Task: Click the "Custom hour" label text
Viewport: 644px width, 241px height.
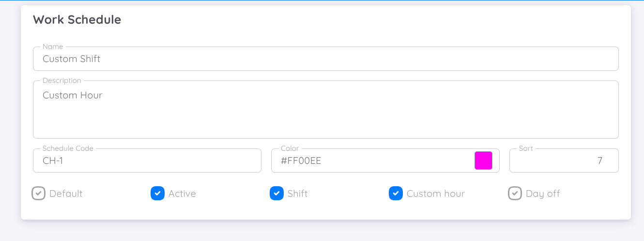Action: click(x=435, y=193)
